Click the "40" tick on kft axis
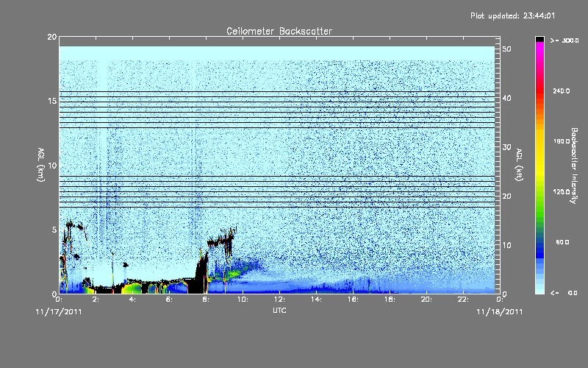 click(507, 98)
